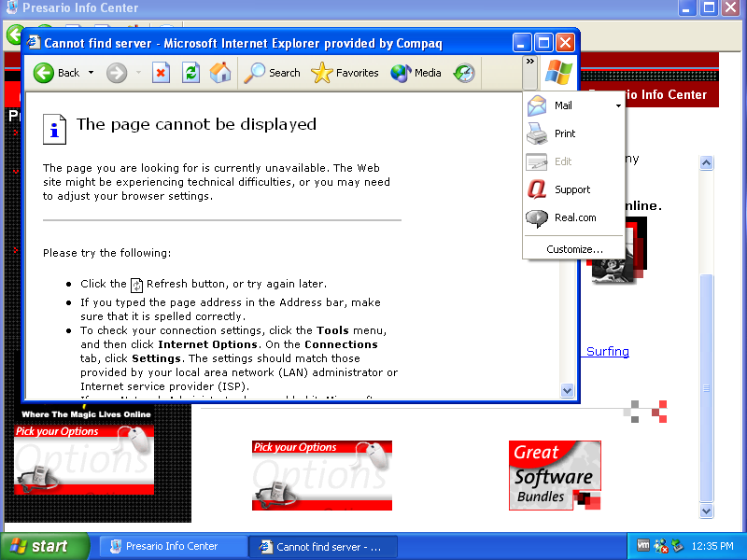747x560 pixels.
Task: Click the greyed Forward arrow button
Action: (x=117, y=74)
